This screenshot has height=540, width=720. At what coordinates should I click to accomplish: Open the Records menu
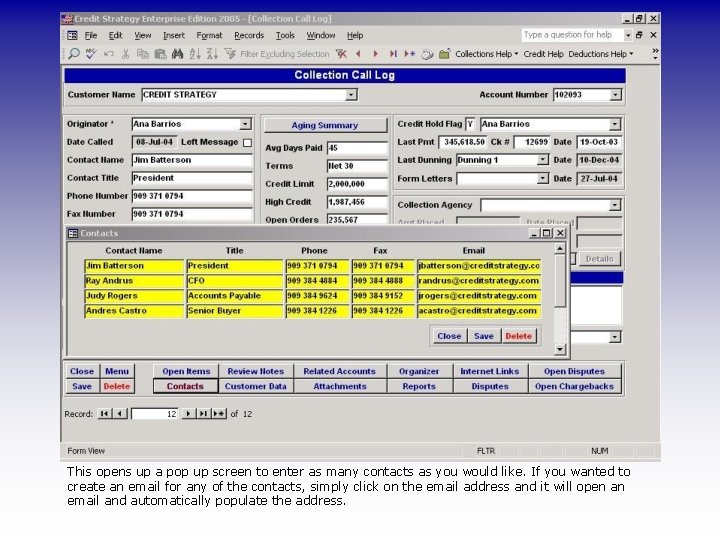click(249, 35)
